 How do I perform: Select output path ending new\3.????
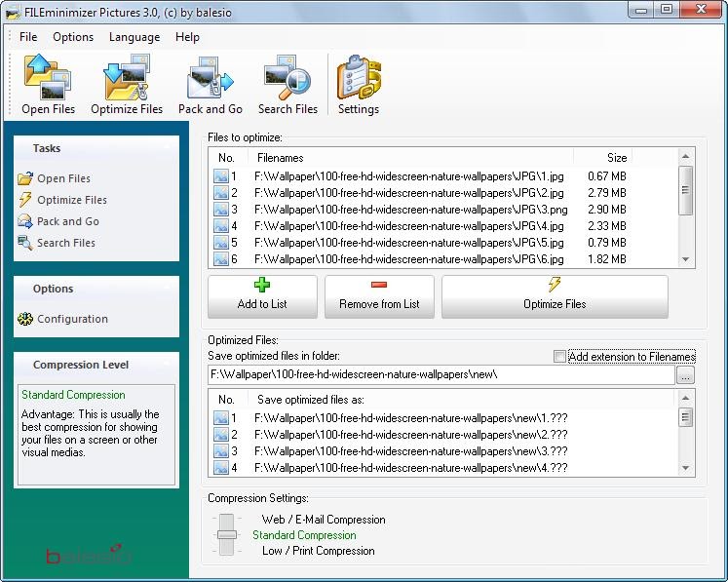pos(411,451)
